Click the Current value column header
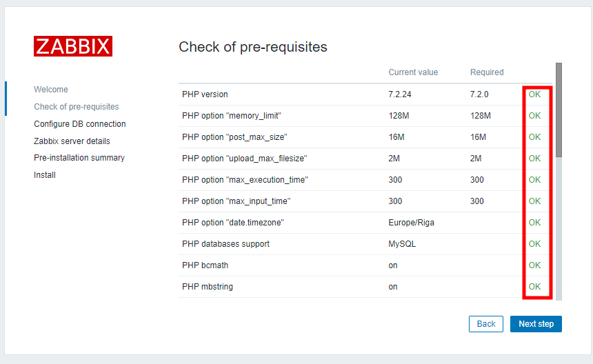 click(413, 72)
